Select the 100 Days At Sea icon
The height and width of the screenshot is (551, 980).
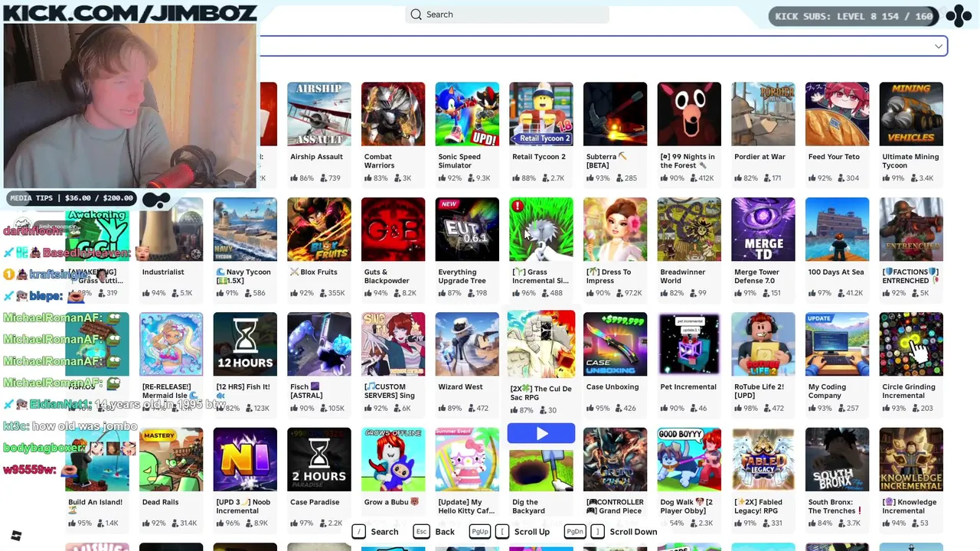coord(837,230)
